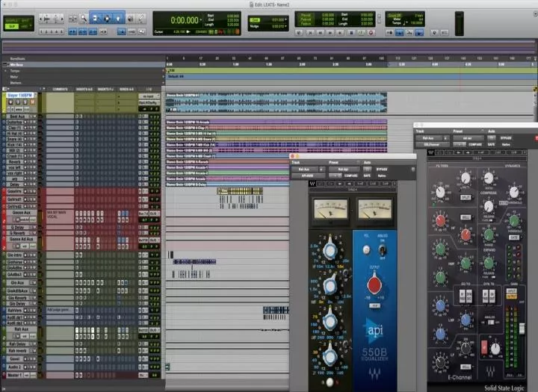This screenshot has width=538, height=392.
Task: Toggle SAFE in API 550B plugin header
Action: click(367, 175)
